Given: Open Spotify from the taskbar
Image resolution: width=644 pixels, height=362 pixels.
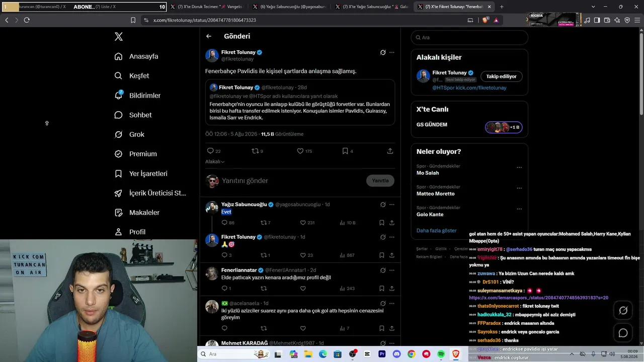Looking at the screenshot, I should click(x=441, y=354).
